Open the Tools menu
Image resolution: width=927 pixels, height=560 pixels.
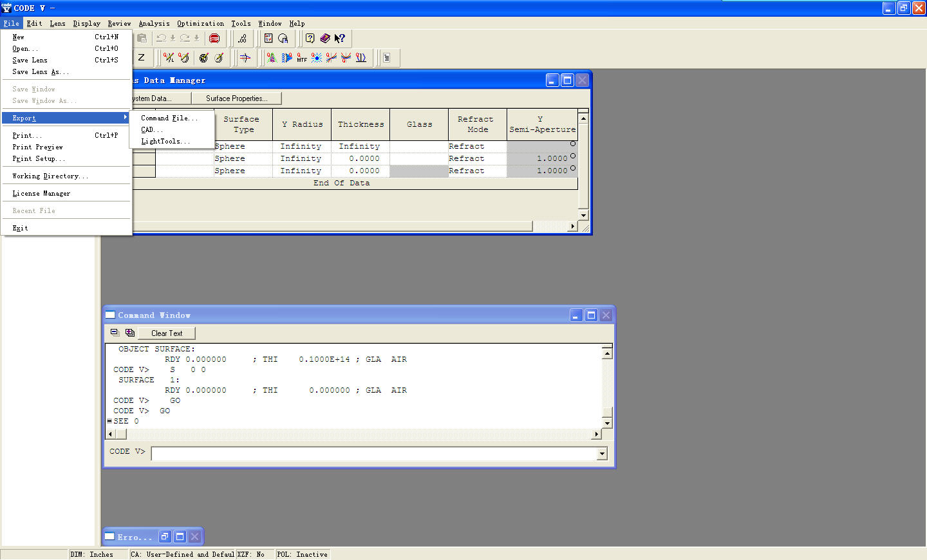click(241, 24)
